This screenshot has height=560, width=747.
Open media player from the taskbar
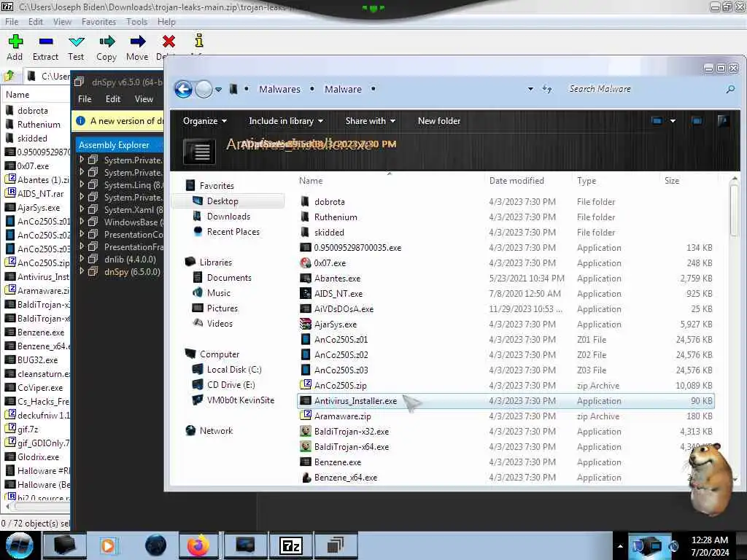coord(108,545)
